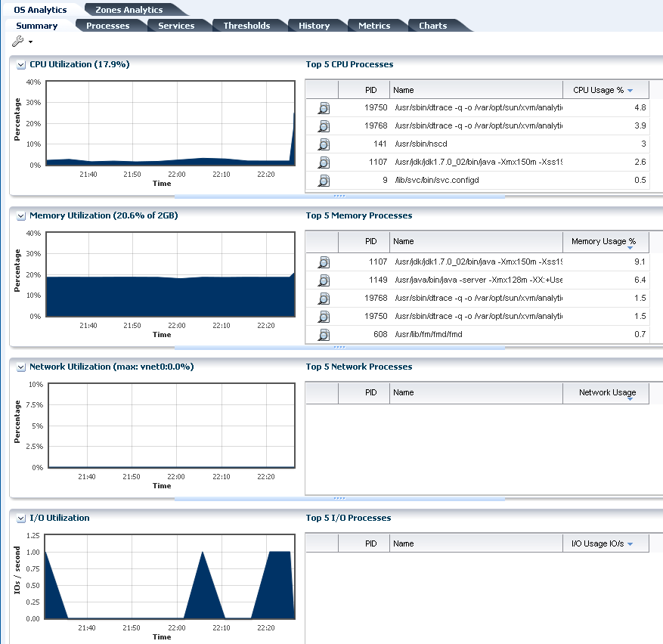Click PID header in Network Processes table

(x=364, y=393)
